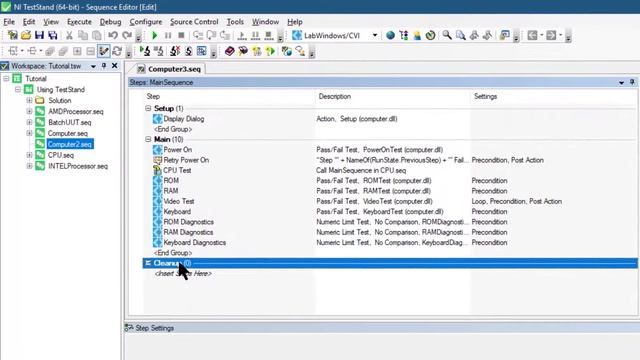Click the New file toolbar icon
640x360 pixels.
(x=12, y=36)
